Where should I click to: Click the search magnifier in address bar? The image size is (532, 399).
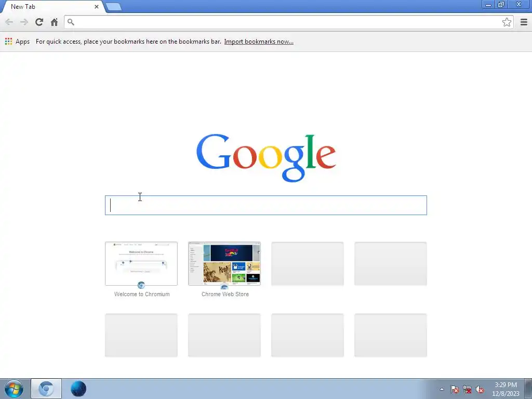coord(71,22)
